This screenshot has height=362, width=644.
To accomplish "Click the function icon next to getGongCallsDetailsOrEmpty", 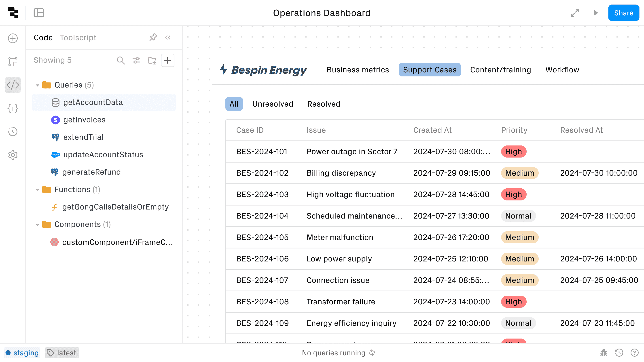I will coord(54,207).
